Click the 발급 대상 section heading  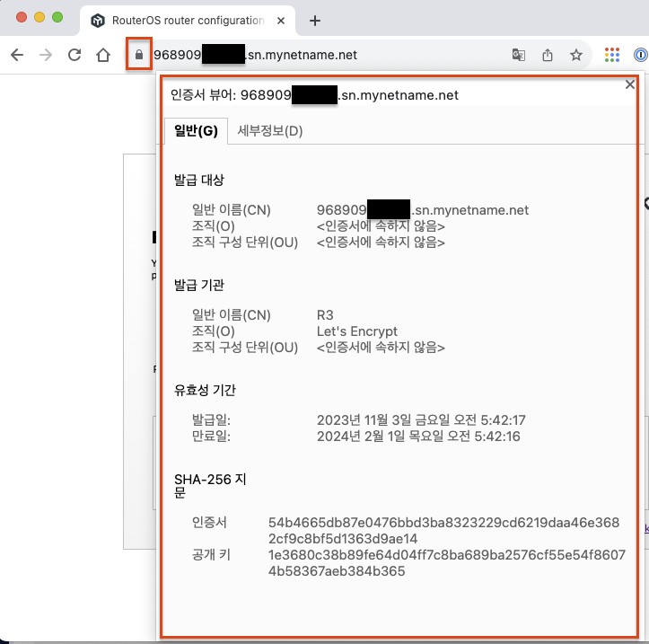(x=198, y=181)
